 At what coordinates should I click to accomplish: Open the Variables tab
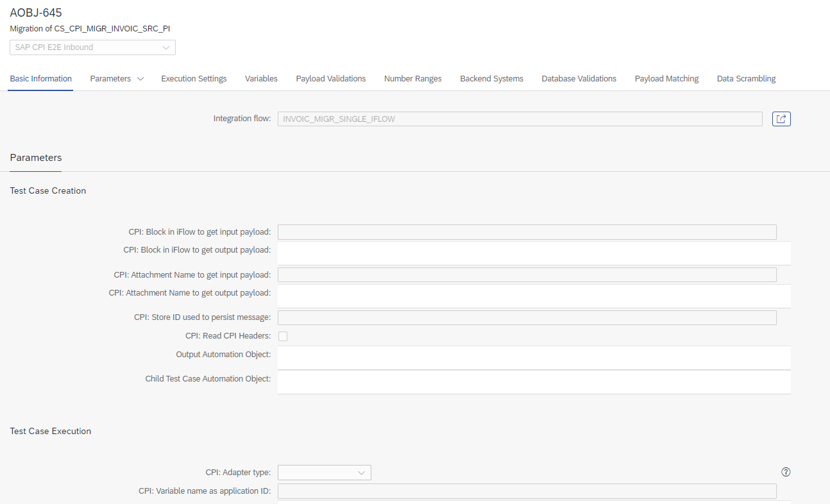[x=261, y=79]
